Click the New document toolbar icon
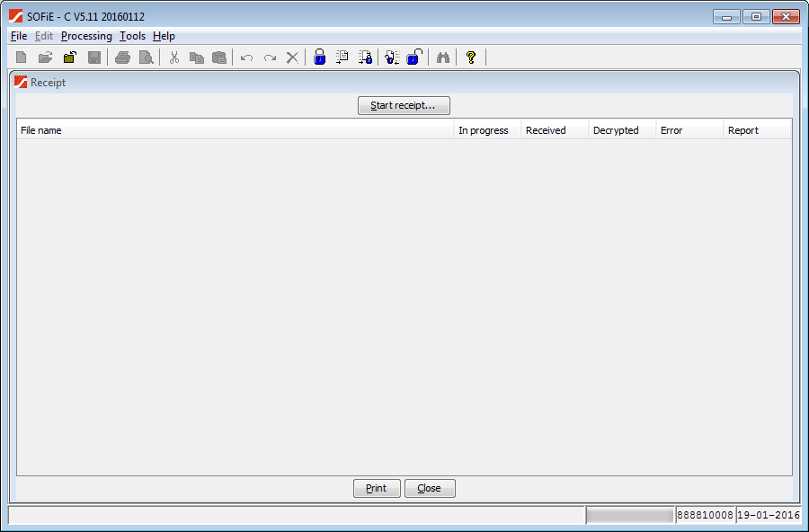 (22, 58)
